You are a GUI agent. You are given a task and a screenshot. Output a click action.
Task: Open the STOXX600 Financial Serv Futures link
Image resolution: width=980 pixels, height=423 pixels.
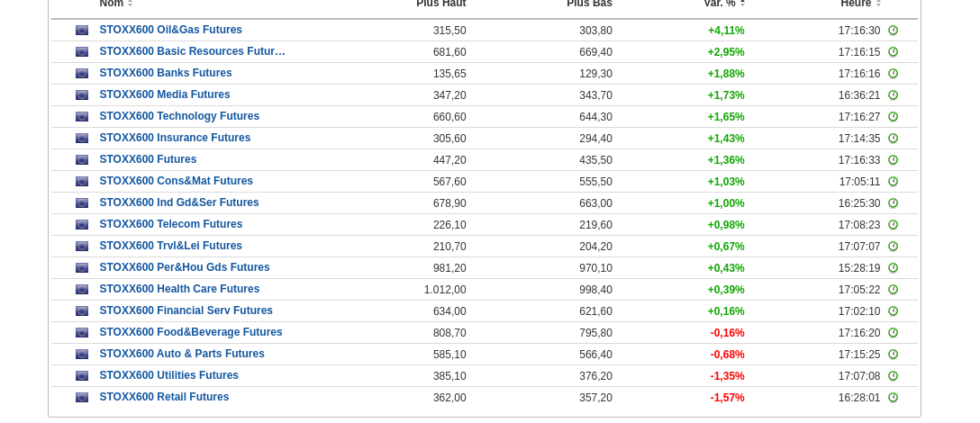[186, 311]
